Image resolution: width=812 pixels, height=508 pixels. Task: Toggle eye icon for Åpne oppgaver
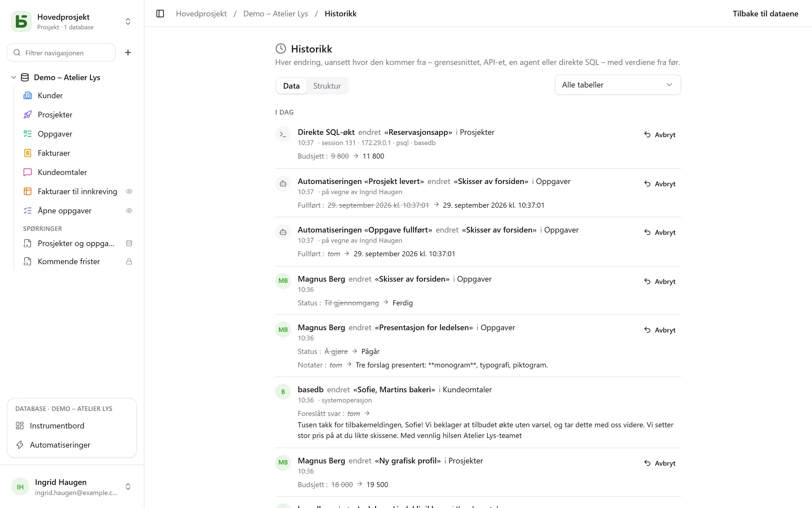pyautogui.click(x=129, y=210)
